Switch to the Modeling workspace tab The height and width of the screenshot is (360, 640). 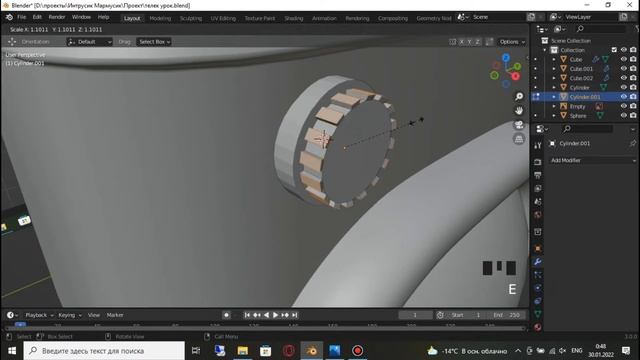pos(160,18)
